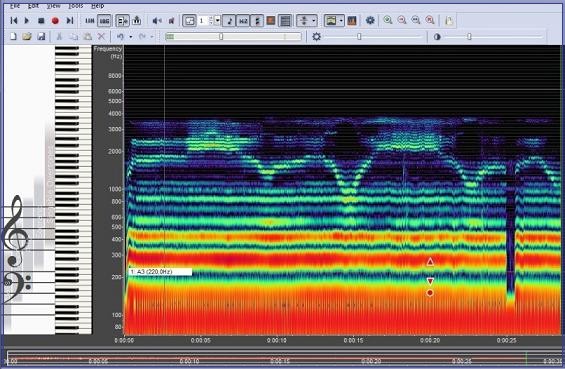Expand the spectrogram view mode dropdown
The height and width of the screenshot is (369, 565).
coord(341,21)
